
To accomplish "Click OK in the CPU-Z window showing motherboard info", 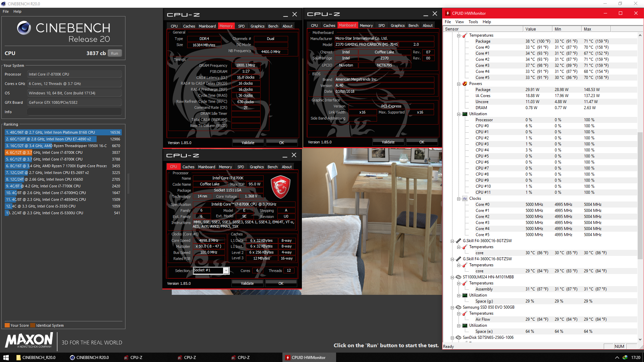I will [x=422, y=142].
